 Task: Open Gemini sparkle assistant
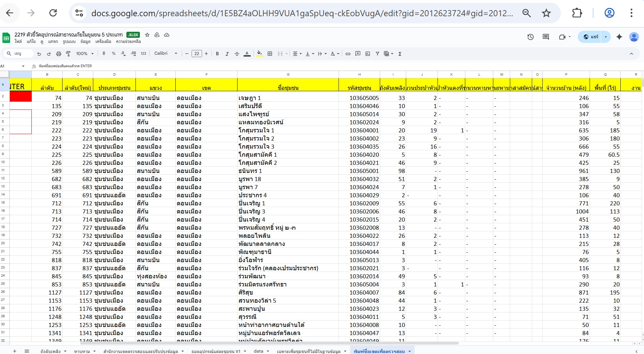(x=619, y=37)
